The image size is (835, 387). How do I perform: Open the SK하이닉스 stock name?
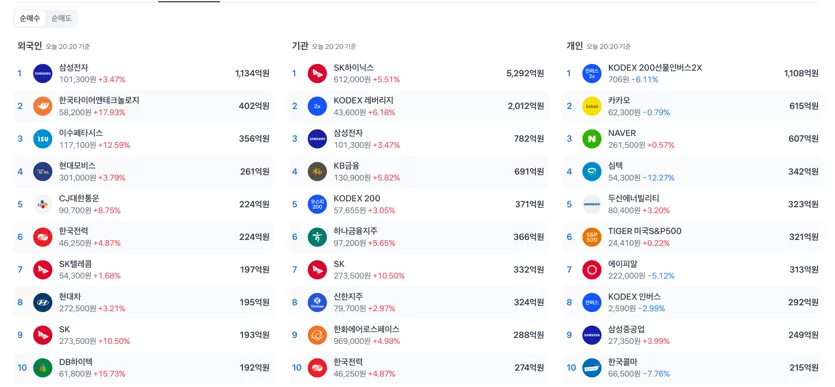pyautogui.click(x=354, y=68)
